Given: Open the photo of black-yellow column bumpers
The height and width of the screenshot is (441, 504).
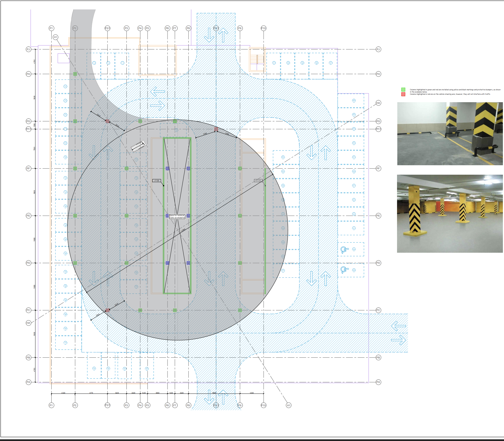Looking at the screenshot, I should [450, 134].
